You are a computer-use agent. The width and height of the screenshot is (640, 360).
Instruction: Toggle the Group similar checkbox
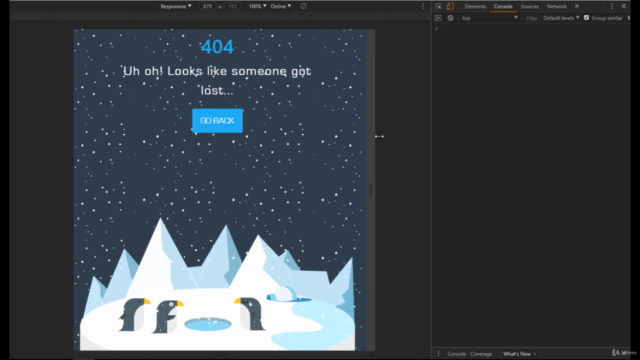tap(587, 18)
